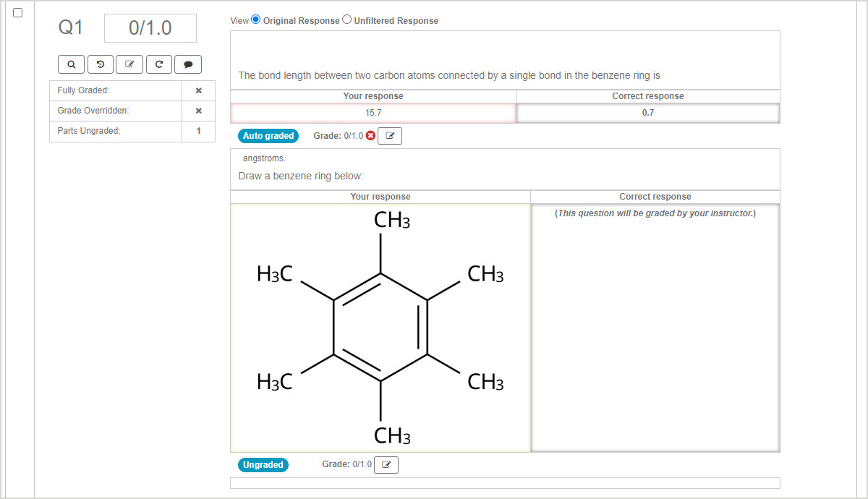Select the Q1 question label

click(x=70, y=27)
